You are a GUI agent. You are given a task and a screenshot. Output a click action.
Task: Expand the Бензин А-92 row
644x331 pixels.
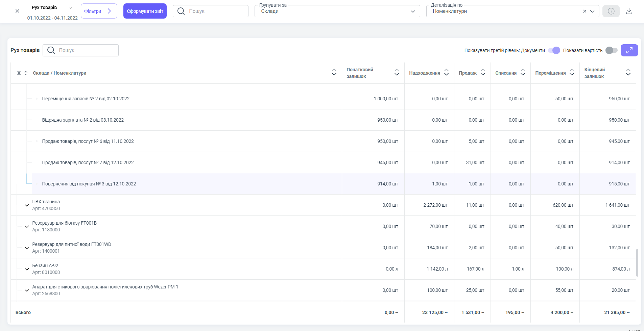click(27, 269)
